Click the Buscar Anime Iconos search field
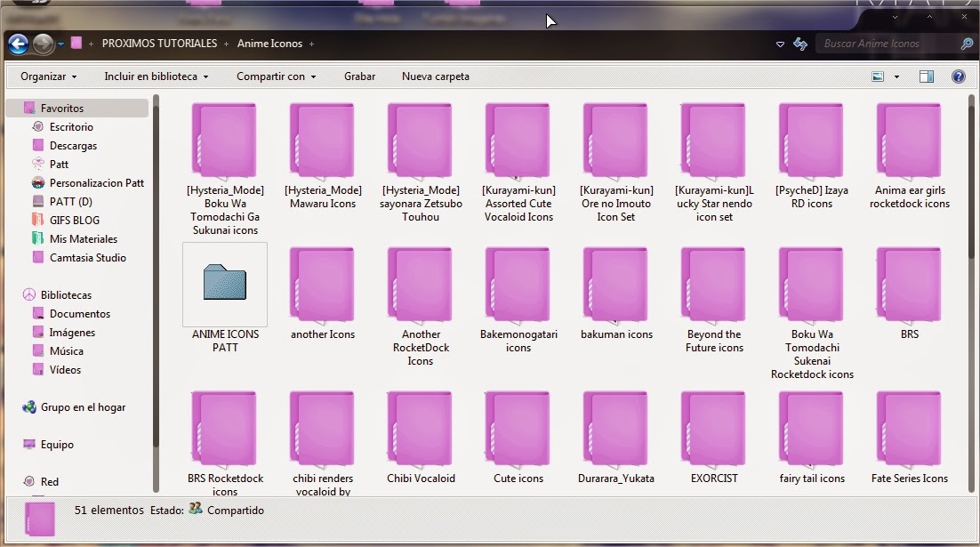The height and width of the screenshot is (547, 980). coord(887,44)
